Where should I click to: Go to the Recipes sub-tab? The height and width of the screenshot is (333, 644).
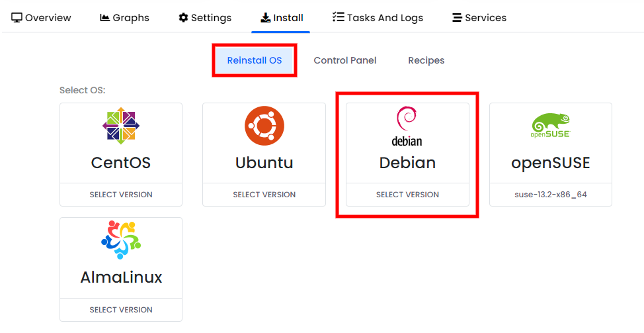[x=426, y=60]
